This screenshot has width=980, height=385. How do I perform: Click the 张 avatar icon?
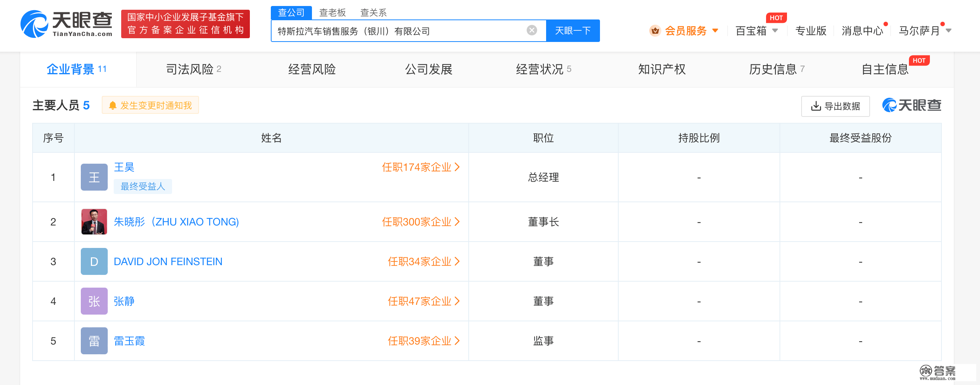(x=94, y=301)
